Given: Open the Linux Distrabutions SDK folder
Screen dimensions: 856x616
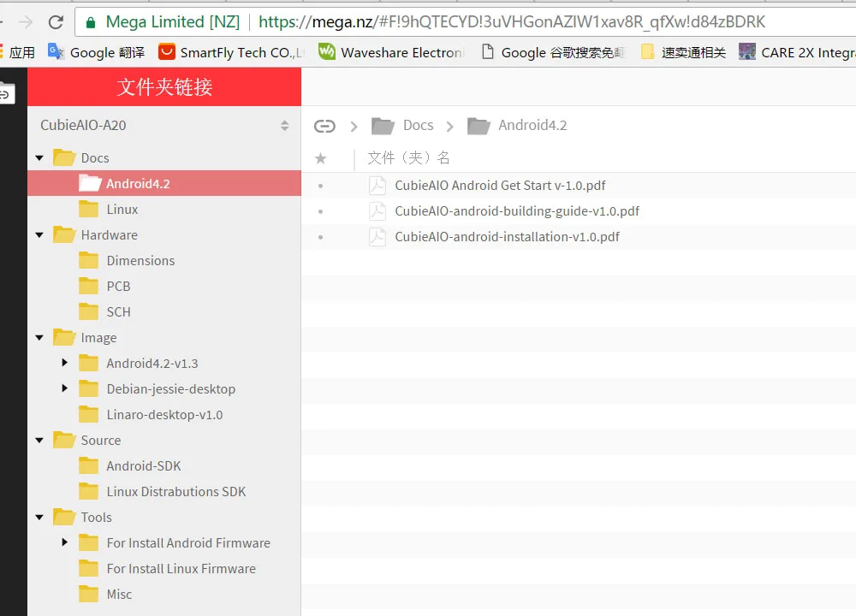Looking at the screenshot, I should (175, 492).
